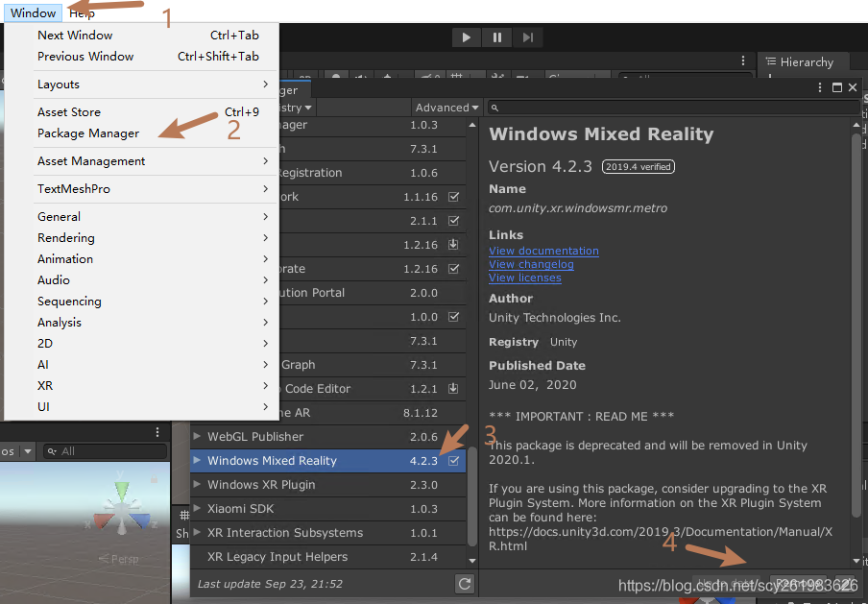
Task: Open the View changelog link
Action: click(531, 265)
